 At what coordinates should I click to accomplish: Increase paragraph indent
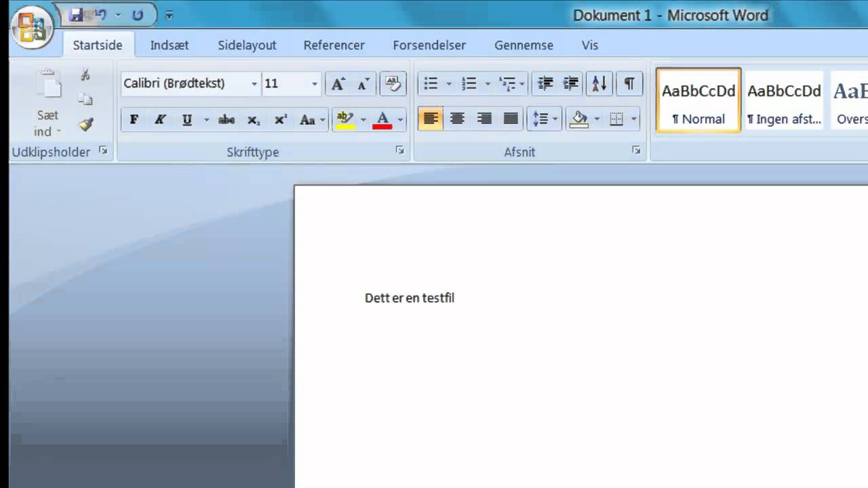[571, 83]
